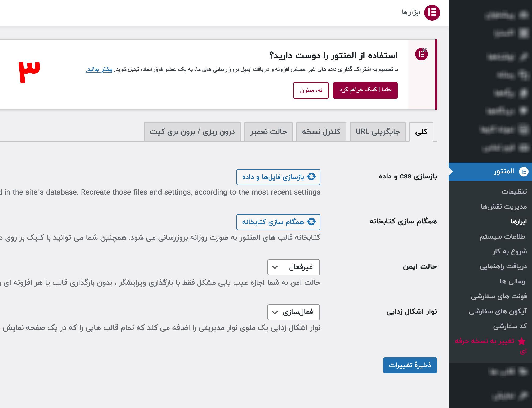Select 'ابزارها' submenu item
The image size is (532, 408).
pyautogui.click(x=519, y=221)
